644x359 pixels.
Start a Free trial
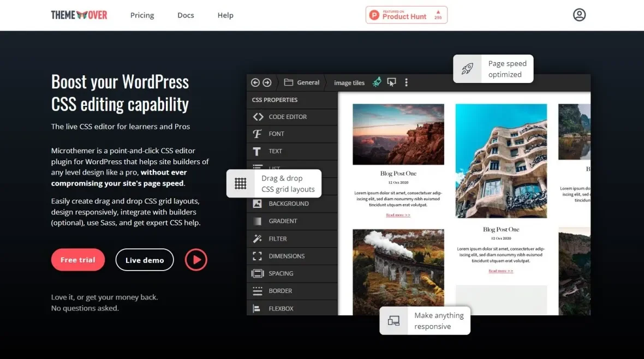tap(77, 260)
